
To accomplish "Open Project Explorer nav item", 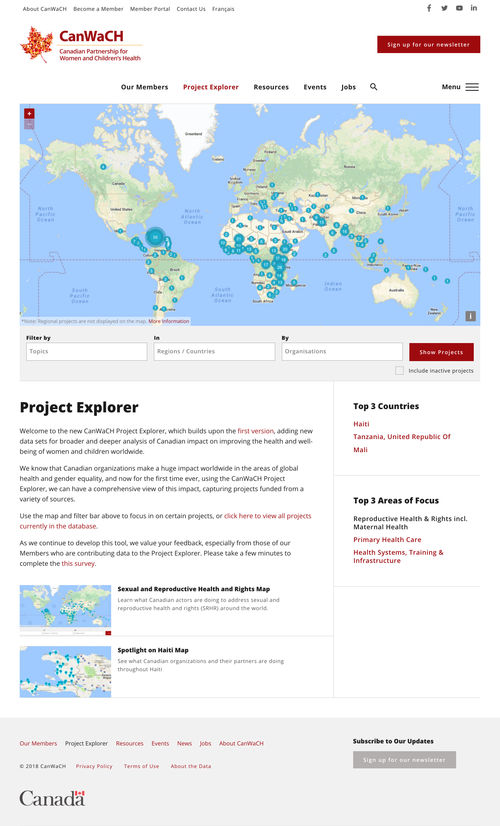I will tap(211, 87).
